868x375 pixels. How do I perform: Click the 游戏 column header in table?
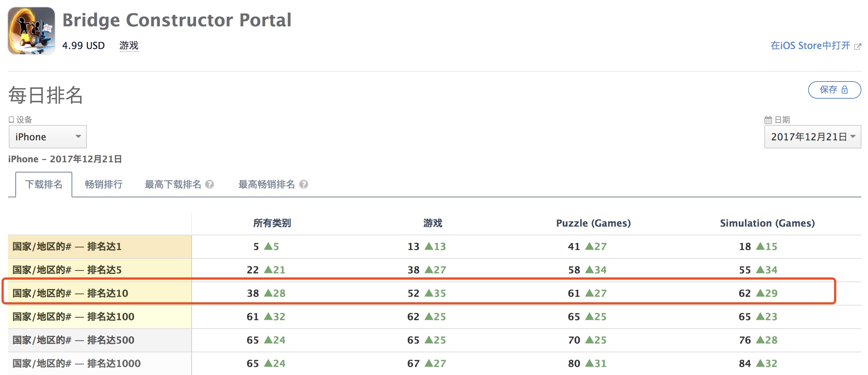(433, 223)
